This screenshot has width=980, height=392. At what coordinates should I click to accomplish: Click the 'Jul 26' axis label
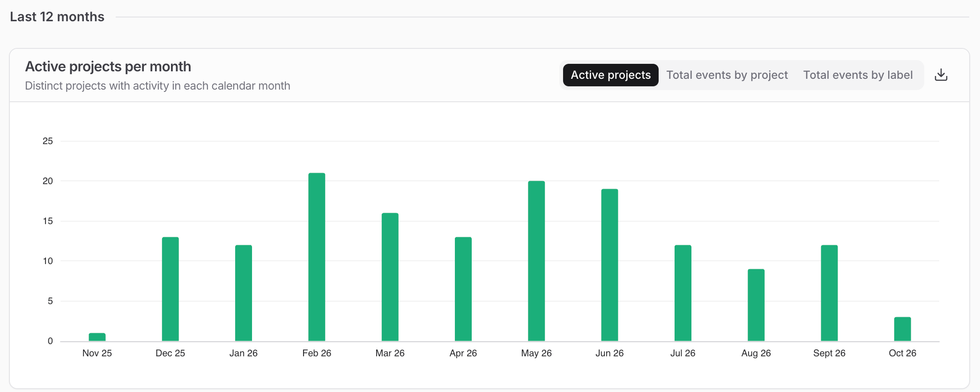(x=683, y=353)
